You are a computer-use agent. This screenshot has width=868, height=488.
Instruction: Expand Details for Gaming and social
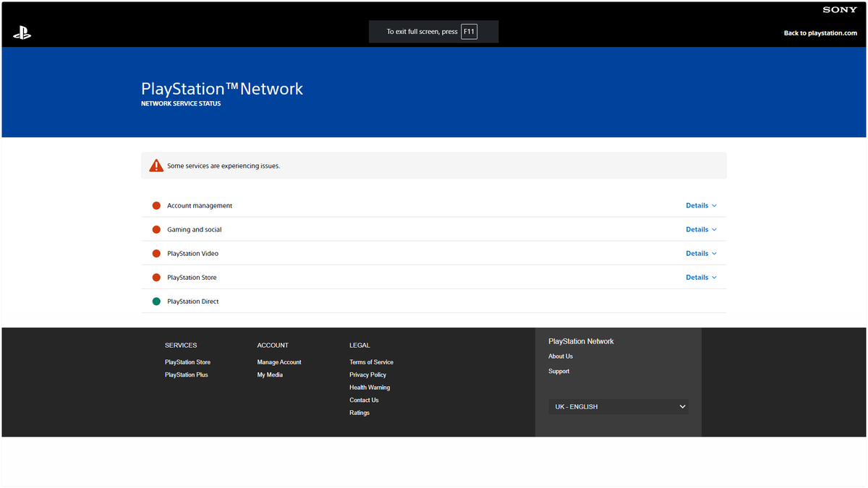point(701,229)
